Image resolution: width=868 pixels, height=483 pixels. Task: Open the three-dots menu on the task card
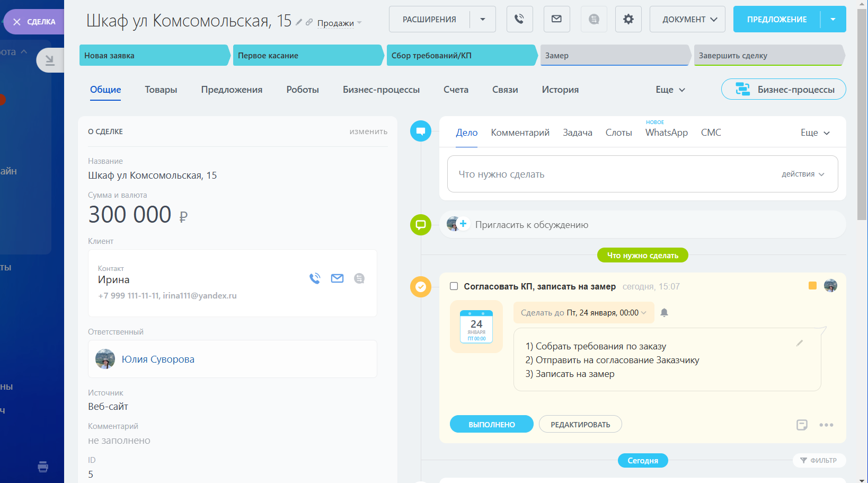tap(826, 425)
